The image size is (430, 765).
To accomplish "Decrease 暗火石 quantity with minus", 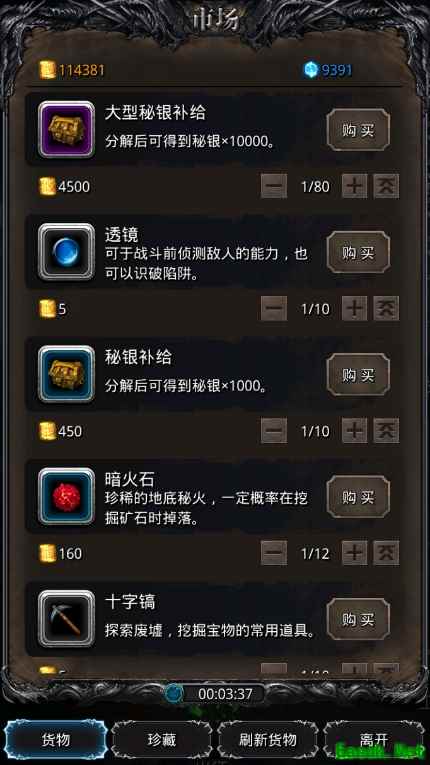I will (x=274, y=553).
